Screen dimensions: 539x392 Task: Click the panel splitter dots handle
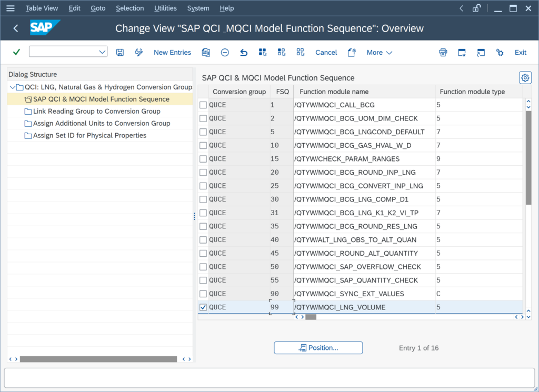194,216
